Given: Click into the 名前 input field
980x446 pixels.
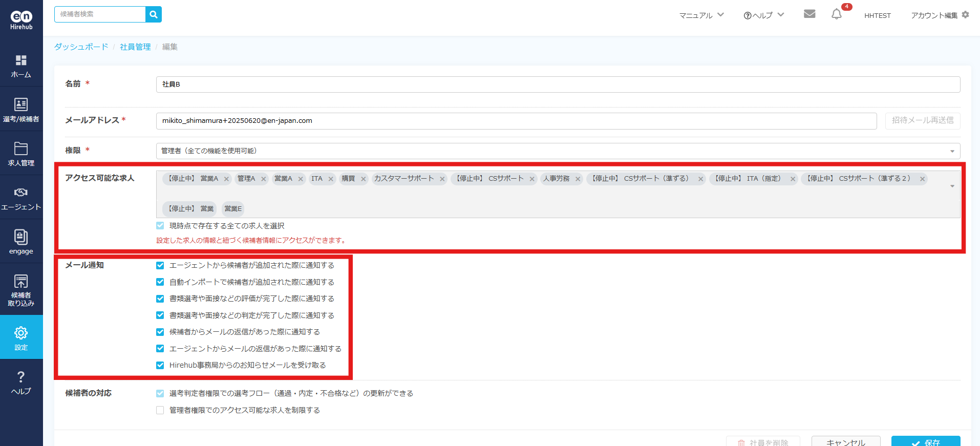Looking at the screenshot, I should click(x=557, y=84).
